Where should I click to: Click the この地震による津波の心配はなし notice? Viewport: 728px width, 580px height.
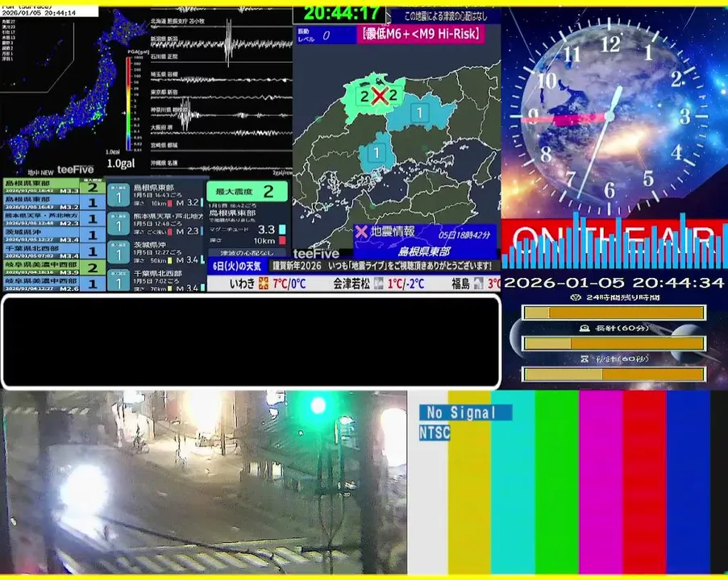click(x=445, y=16)
